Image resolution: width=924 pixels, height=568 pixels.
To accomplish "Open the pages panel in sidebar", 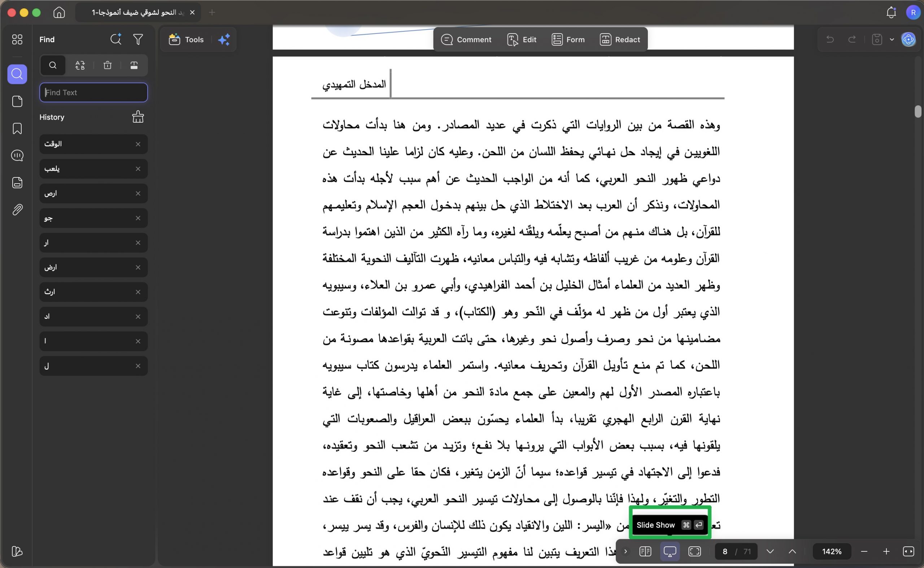I will [x=17, y=101].
